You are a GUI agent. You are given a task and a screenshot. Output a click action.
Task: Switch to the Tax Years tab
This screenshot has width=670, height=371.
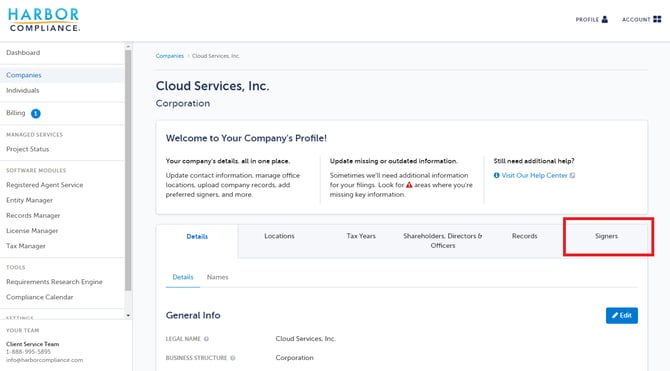(x=361, y=236)
